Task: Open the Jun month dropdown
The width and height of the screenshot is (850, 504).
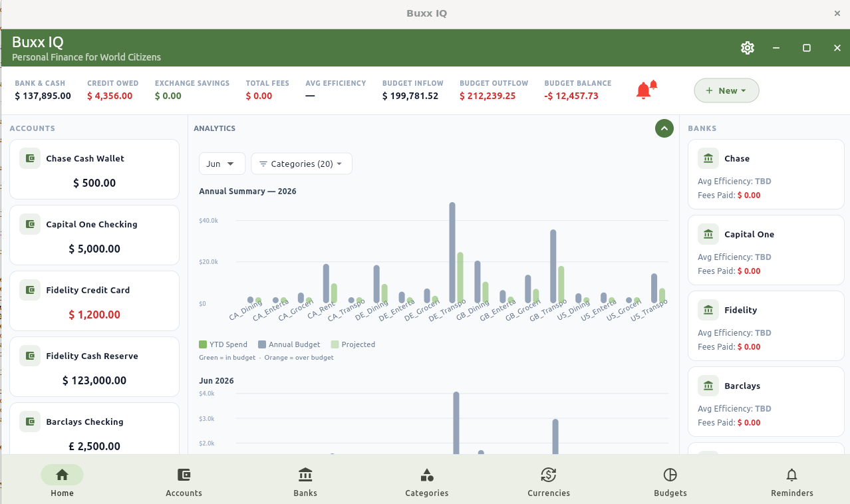Action: click(222, 164)
